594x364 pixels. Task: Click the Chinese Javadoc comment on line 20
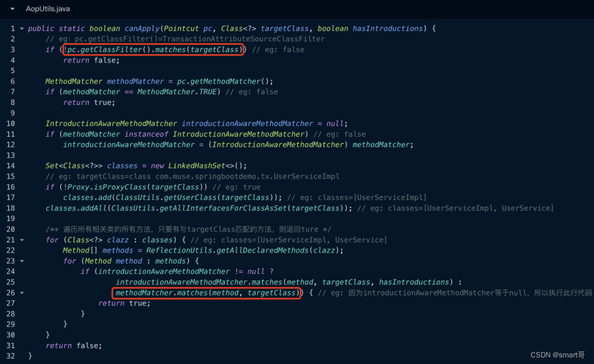coord(188,229)
